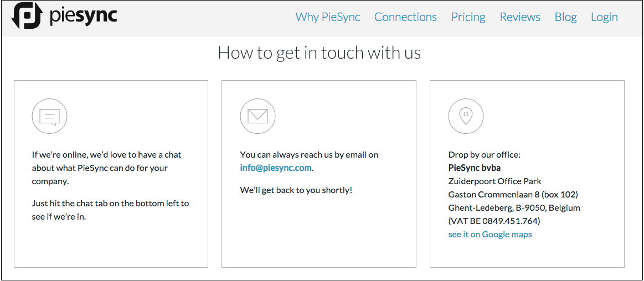Open the Blog link in header
Image resolution: width=644 pixels, height=281 pixels.
pyautogui.click(x=565, y=17)
